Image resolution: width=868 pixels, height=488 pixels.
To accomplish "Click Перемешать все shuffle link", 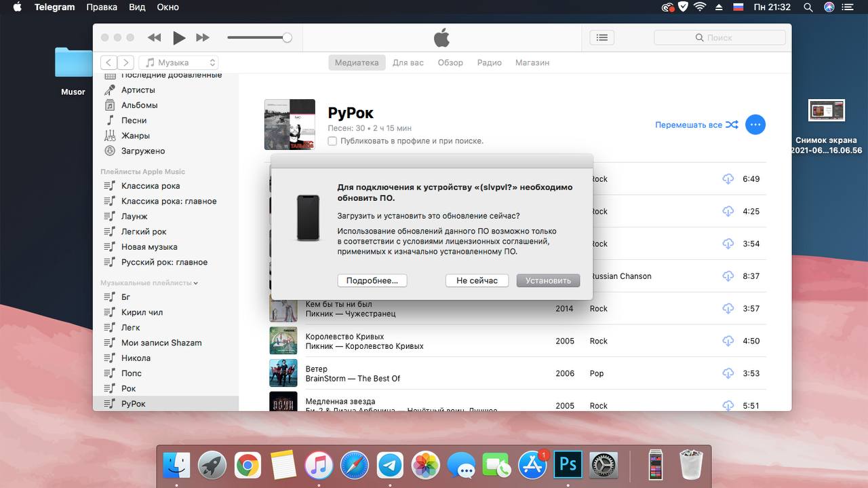I will pyautogui.click(x=696, y=125).
